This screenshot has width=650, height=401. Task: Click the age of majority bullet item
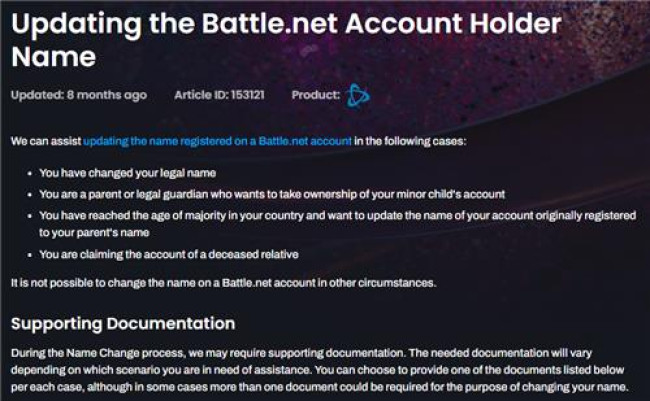(337, 224)
